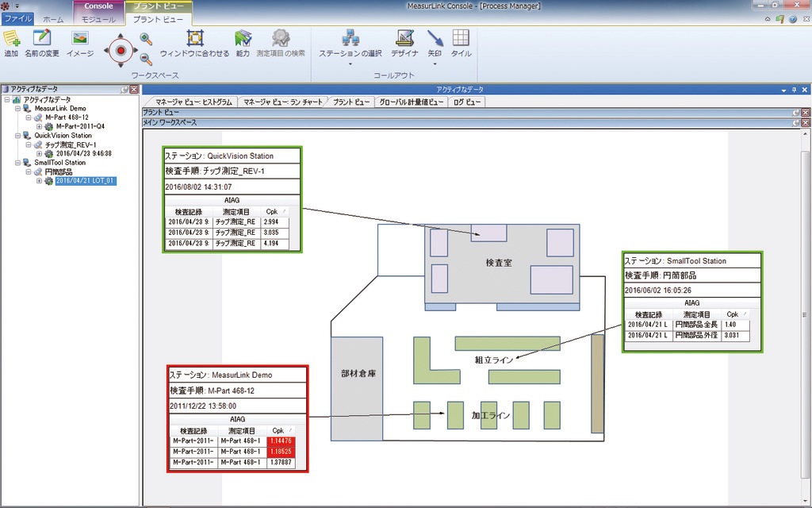Click the 矢印 arrow callout icon
Viewport: 812px width, 508px height.
tap(435, 38)
